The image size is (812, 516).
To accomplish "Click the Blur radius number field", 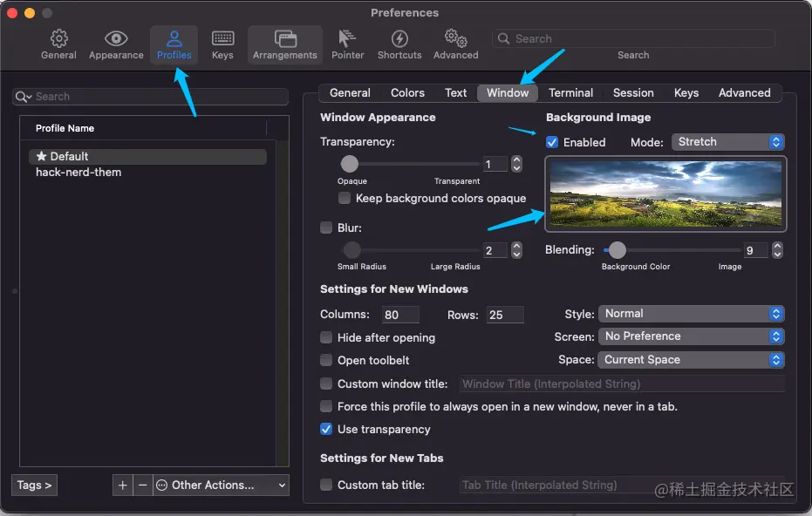I will [x=495, y=250].
